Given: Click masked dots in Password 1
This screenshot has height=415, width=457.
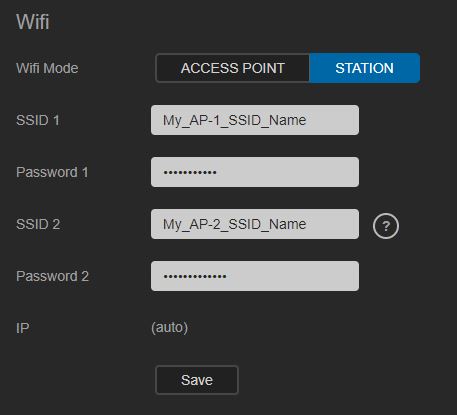Looking at the screenshot, I should point(190,173).
